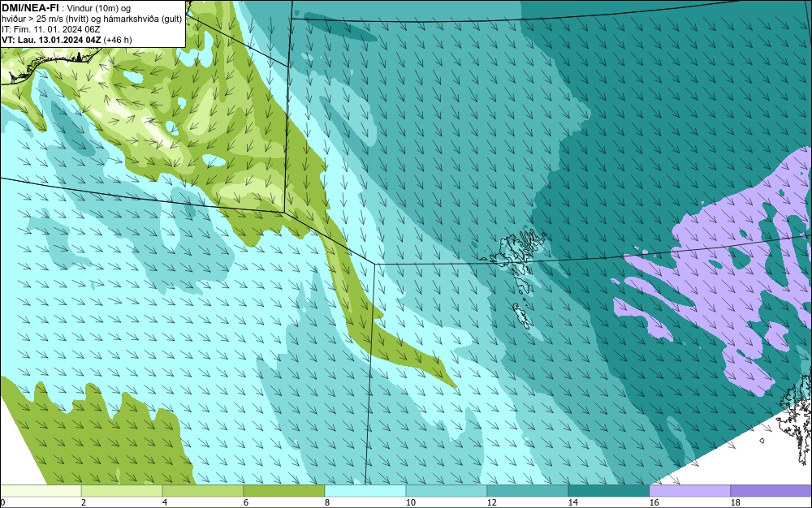Click the 10–12 m/s light teal legend swatch
Viewport: 812px width, 508px height.
[x=447, y=490]
